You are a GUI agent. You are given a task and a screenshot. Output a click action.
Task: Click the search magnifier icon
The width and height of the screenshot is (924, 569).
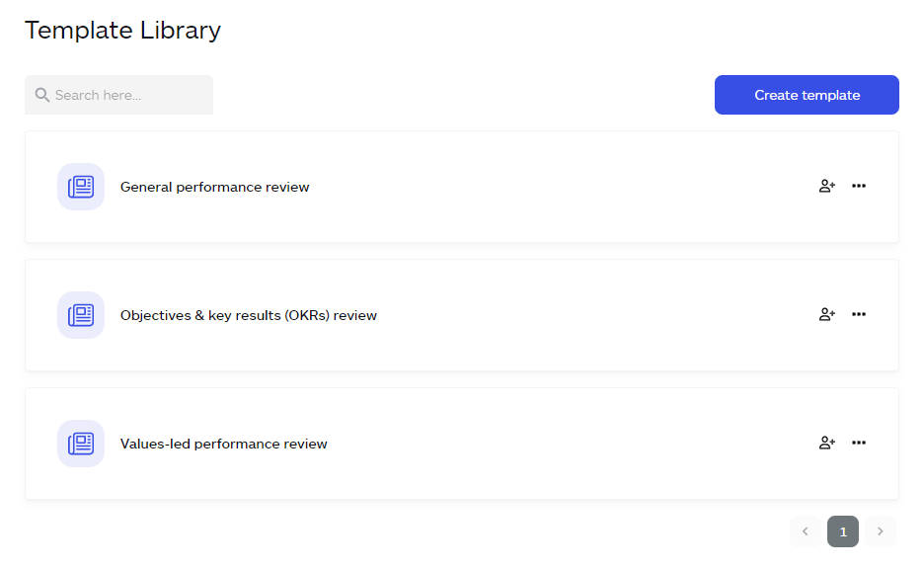tap(41, 94)
